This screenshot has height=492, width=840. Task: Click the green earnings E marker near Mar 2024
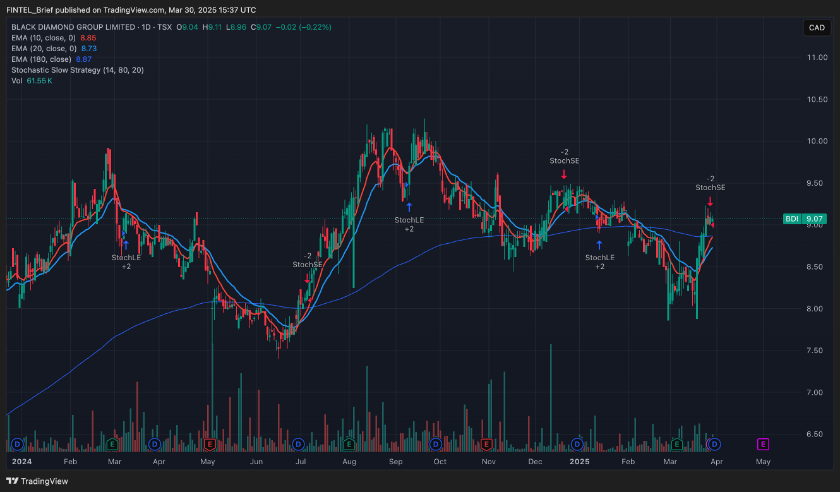[x=112, y=444]
